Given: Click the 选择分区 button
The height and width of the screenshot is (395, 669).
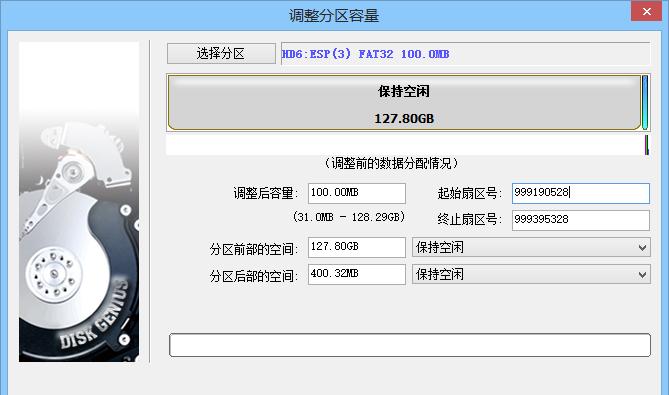Looking at the screenshot, I should (x=221, y=53).
